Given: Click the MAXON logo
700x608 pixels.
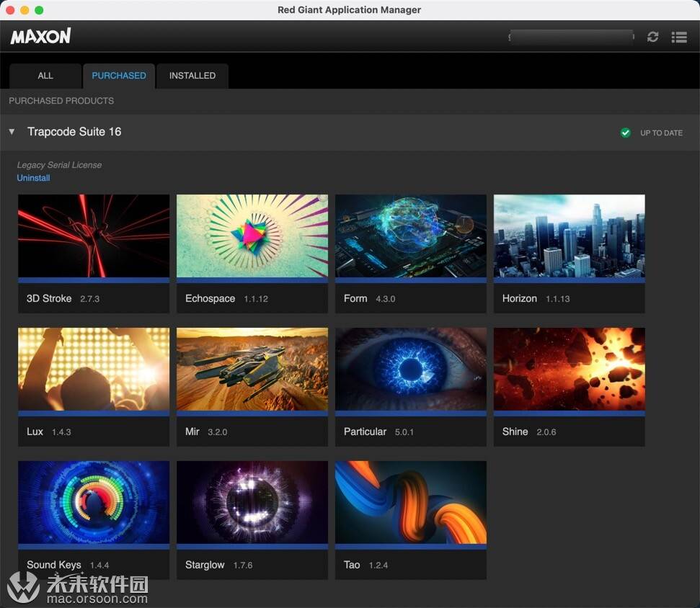Looking at the screenshot, I should click(x=40, y=36).
